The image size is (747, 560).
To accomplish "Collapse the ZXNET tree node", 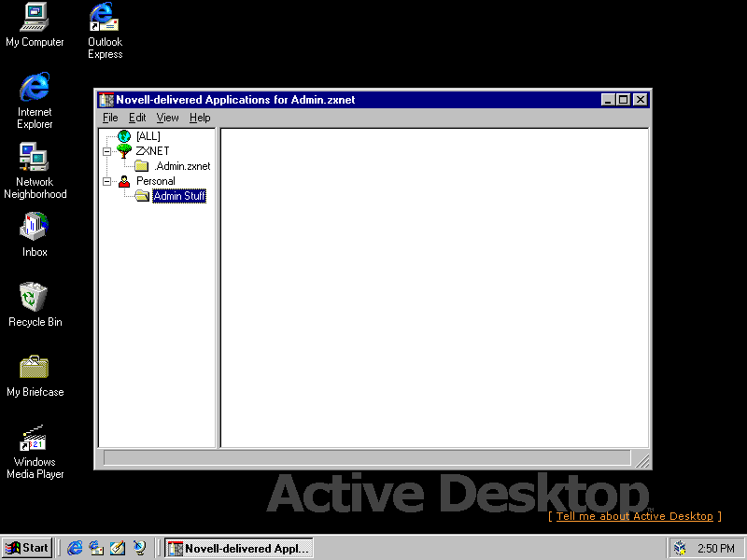I will click(x=107, y=151).
